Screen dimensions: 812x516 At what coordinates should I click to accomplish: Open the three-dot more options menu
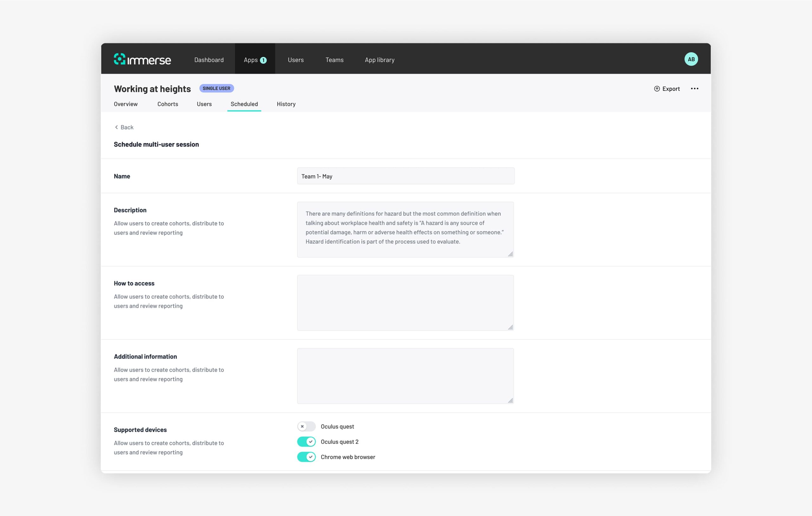tap(695, 89)
